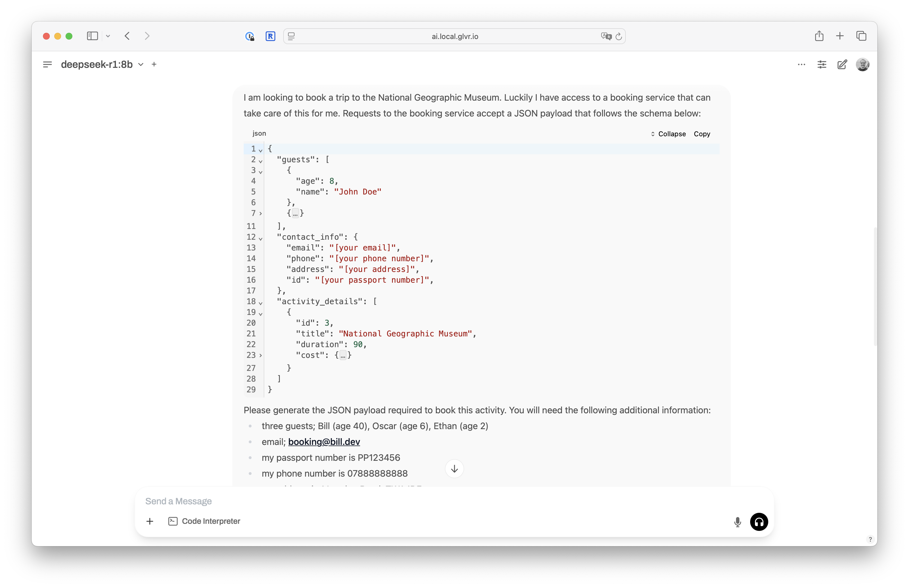The image size is (909, 588).
Task: Jump to the bottom of the chat
Action: (x=454, y=468)
